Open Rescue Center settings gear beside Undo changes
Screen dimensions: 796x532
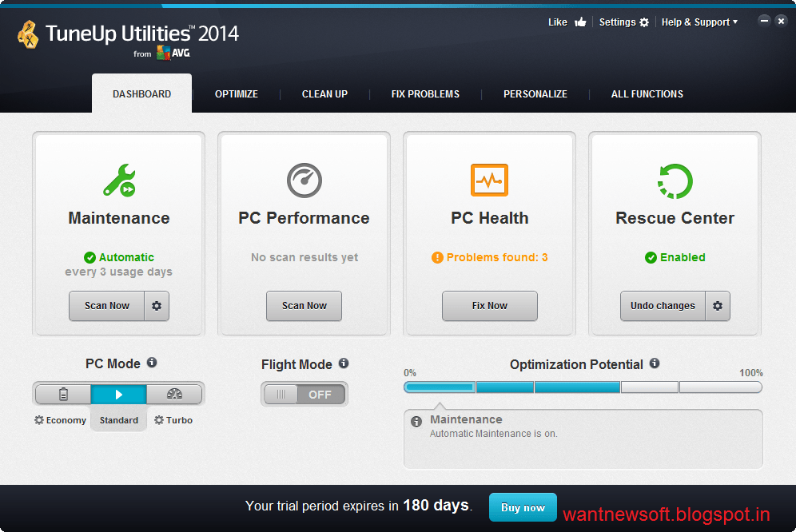pyautogui.click(x=718, y=306)
